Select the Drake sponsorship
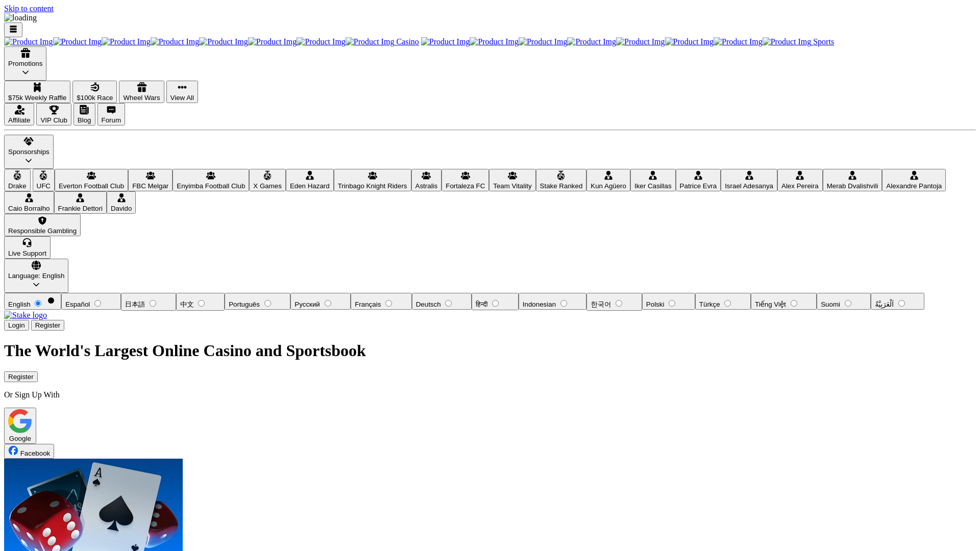980x551 pixels. (x=17, y=180)
